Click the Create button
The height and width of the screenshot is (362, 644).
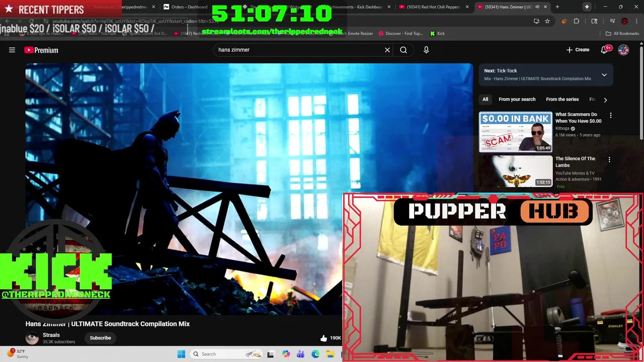pyautogui.click(x=578, y=50)
